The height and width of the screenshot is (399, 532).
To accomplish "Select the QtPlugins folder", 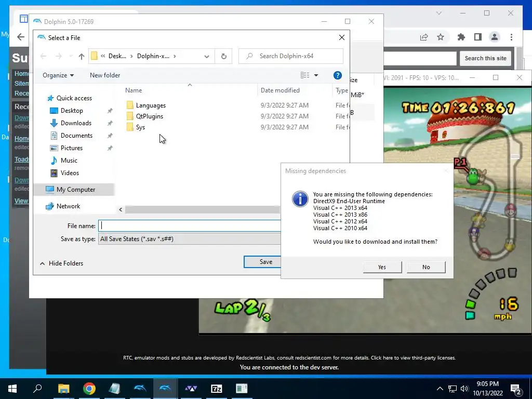I will coord(149,116).
